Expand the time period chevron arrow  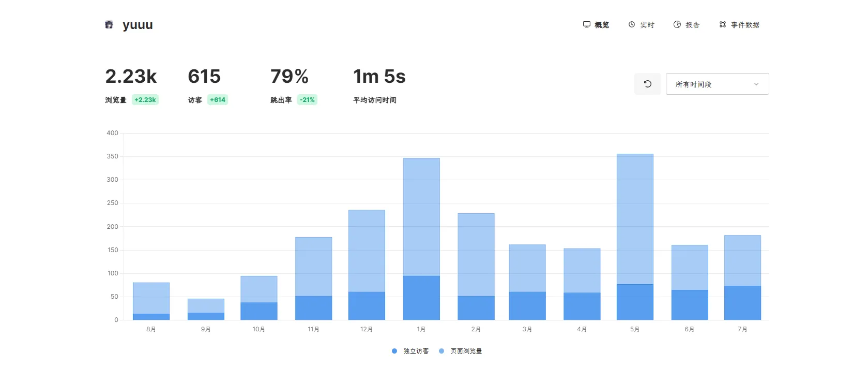[x=756, y=84]
